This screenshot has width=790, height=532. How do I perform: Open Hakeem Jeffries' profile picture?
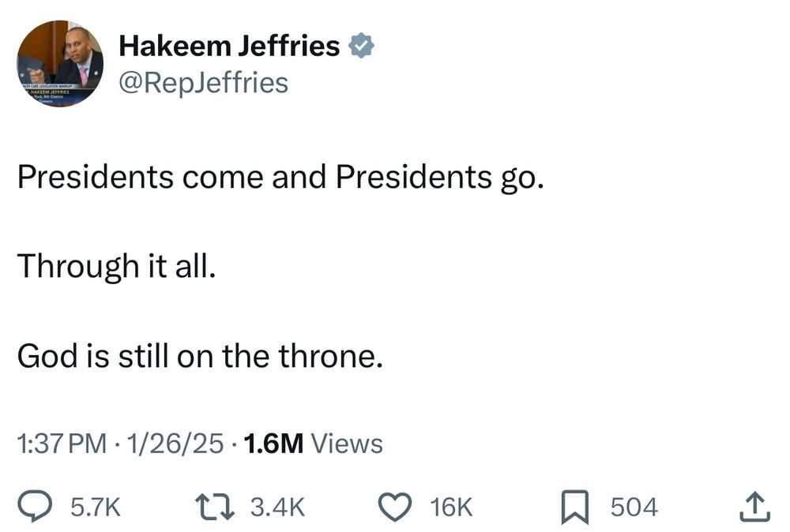pos(60,64)
